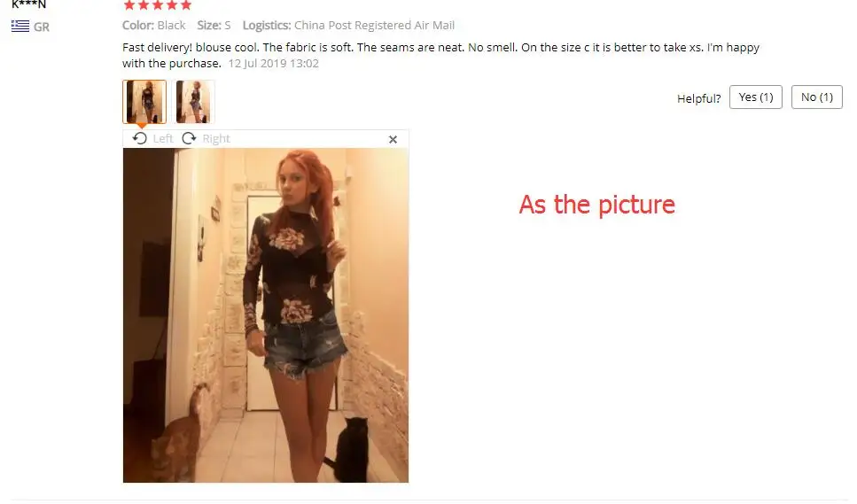Select the first review photo thumbnail
The width and height of the screenshot is (857, 504).
coord(144,102)
